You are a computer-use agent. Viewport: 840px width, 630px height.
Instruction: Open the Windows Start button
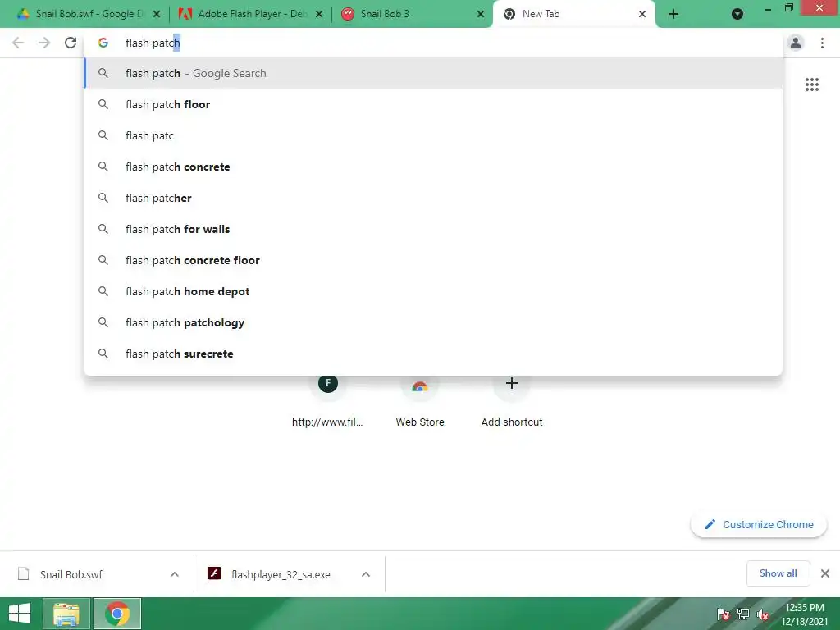point(20,614)
